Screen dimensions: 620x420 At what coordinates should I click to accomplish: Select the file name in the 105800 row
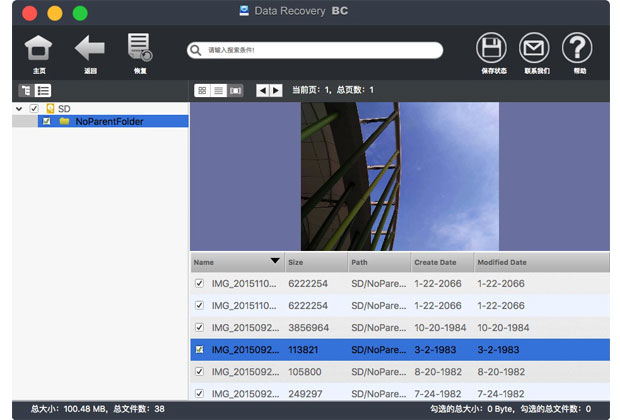pyautogui.click(x=245, y=372)
